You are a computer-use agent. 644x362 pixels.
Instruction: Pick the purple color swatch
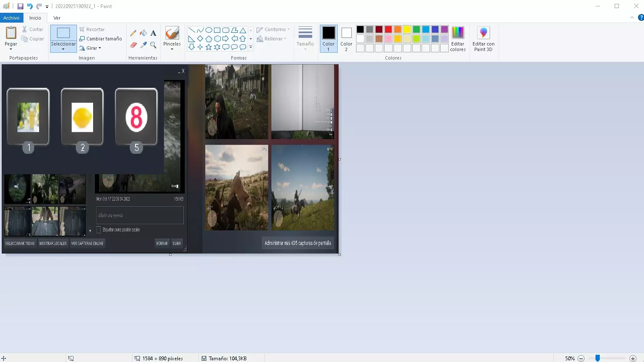pyautogui.click(x=445, y=29)
